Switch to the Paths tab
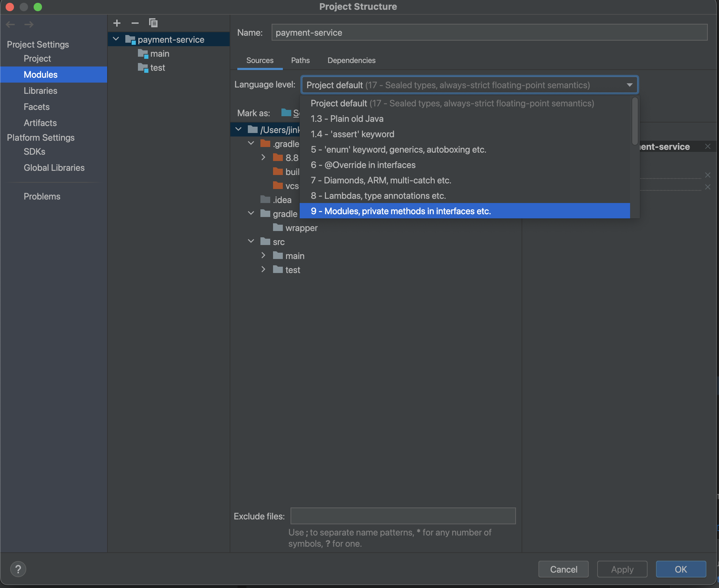Viewport: 719px width, 588px height. pyautogui.click(x=300, y=61)
